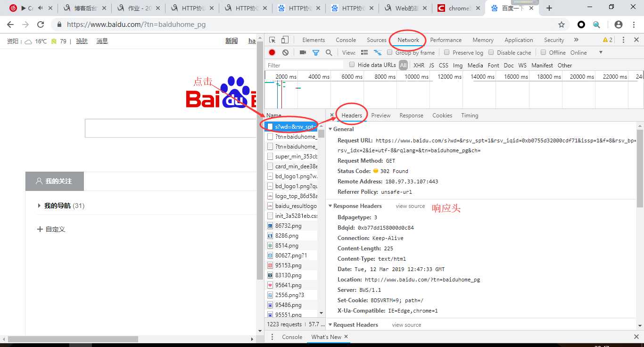644x347 pixels.
Task: Focus the Baidu search box
Action: [x=171, y=128]
